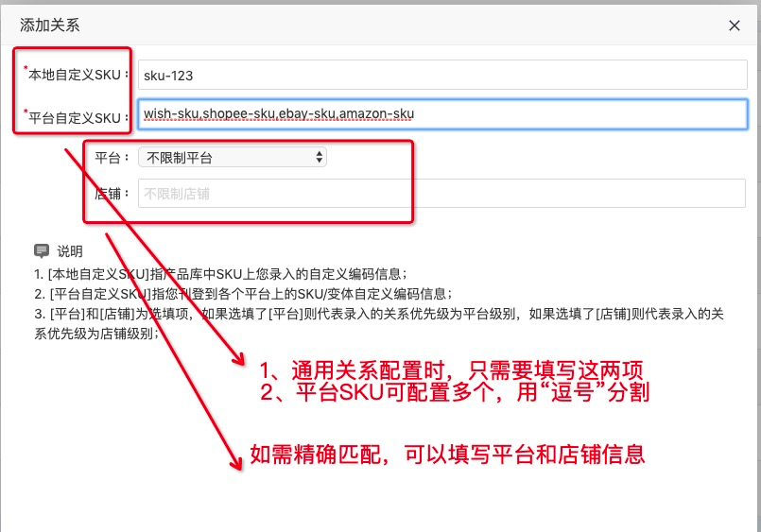Viewport: 761px width, 532px height.
Task: Click the red asterisk before 平台自定义SKU
Action: click(x=26, y=112)
